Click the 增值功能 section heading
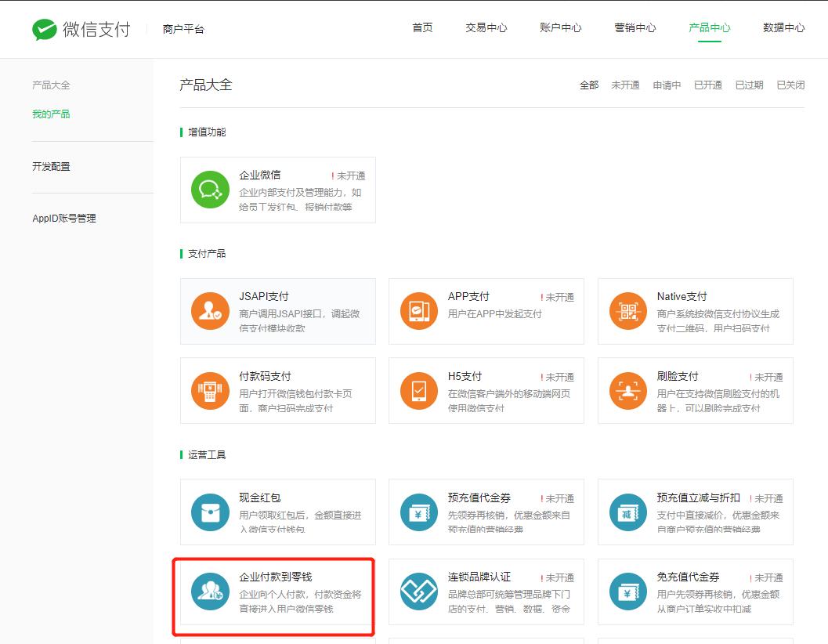This screenshot has width=828, height=644. pyautogui.click(x=207, y=132)
